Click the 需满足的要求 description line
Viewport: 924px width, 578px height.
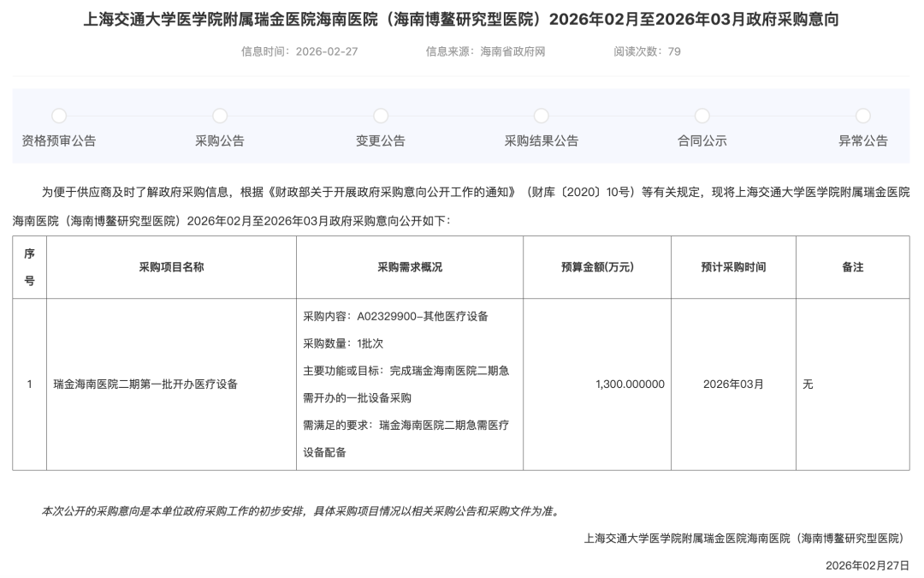point(406,438)
